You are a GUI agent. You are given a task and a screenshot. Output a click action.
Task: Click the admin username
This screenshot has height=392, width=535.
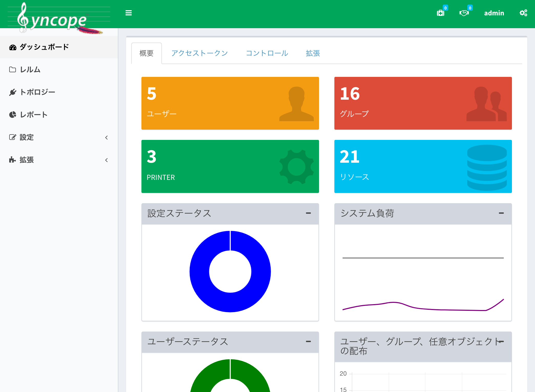494,13
